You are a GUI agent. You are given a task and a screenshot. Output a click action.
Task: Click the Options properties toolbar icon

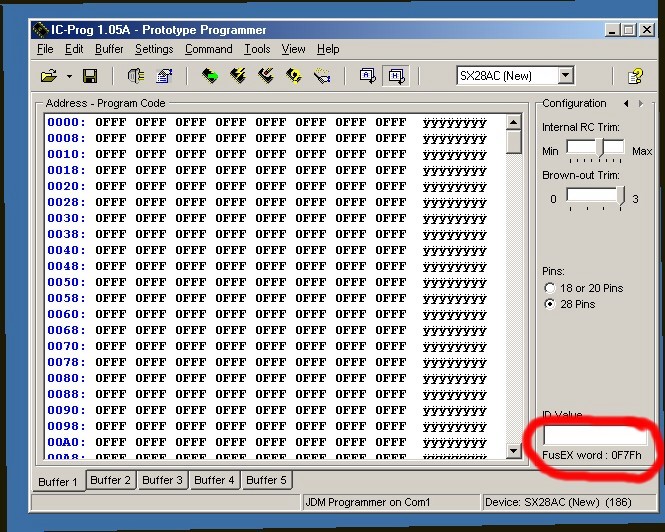click(164, 76)
